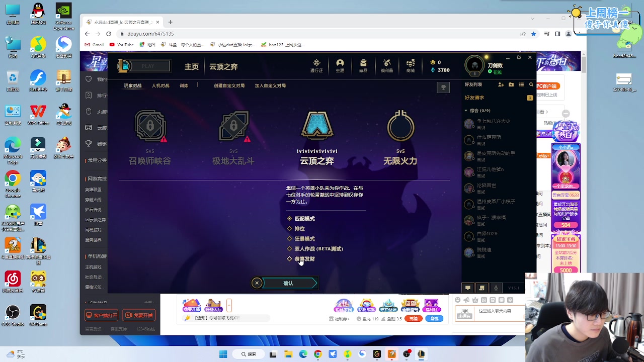Click the summoner avatar of 刀剑效
Screen dimensions: 644x362
point(474,65)
